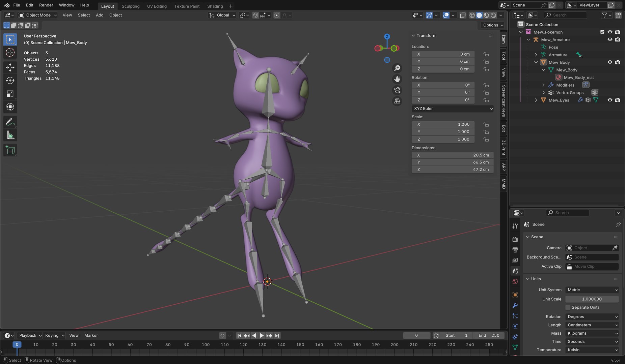The width and height of the screenshot is (625, 364).
Task: Open the World properties tab icon
Action: click(515, 281)
